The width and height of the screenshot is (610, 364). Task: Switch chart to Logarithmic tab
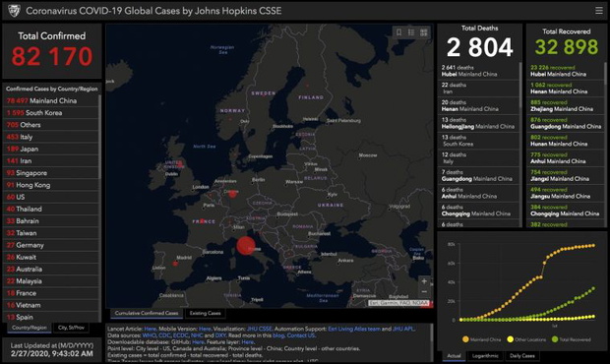click(x=485, y=355)
